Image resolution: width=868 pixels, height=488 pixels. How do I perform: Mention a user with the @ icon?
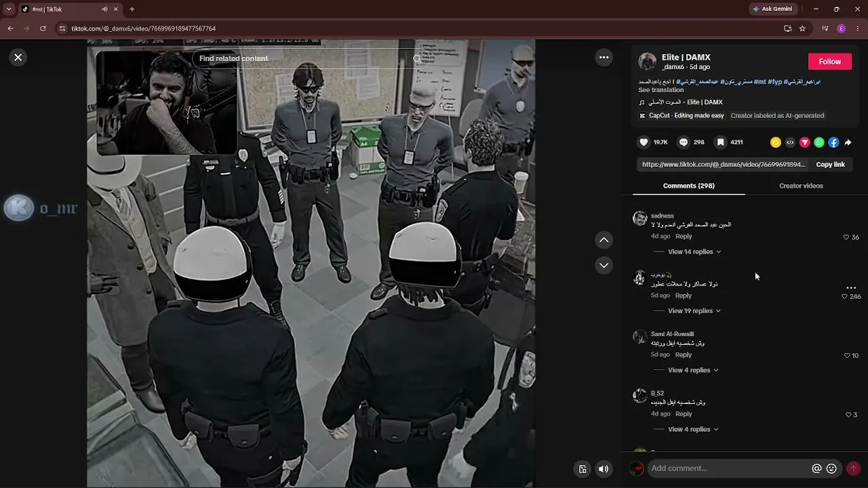816,468
